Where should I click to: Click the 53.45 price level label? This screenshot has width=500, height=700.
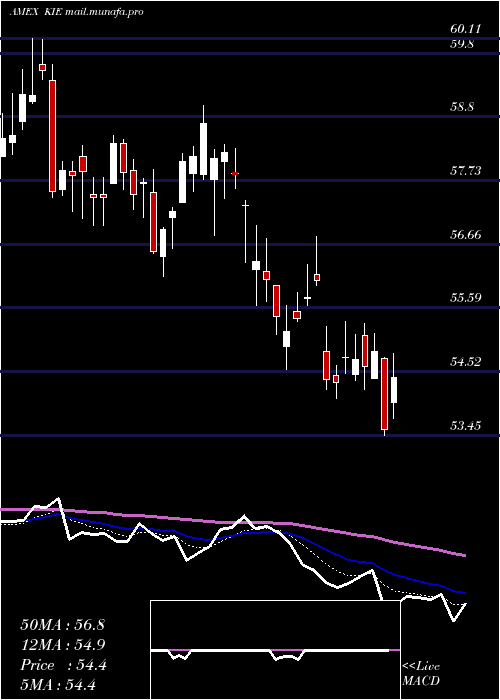pos(466,425)
